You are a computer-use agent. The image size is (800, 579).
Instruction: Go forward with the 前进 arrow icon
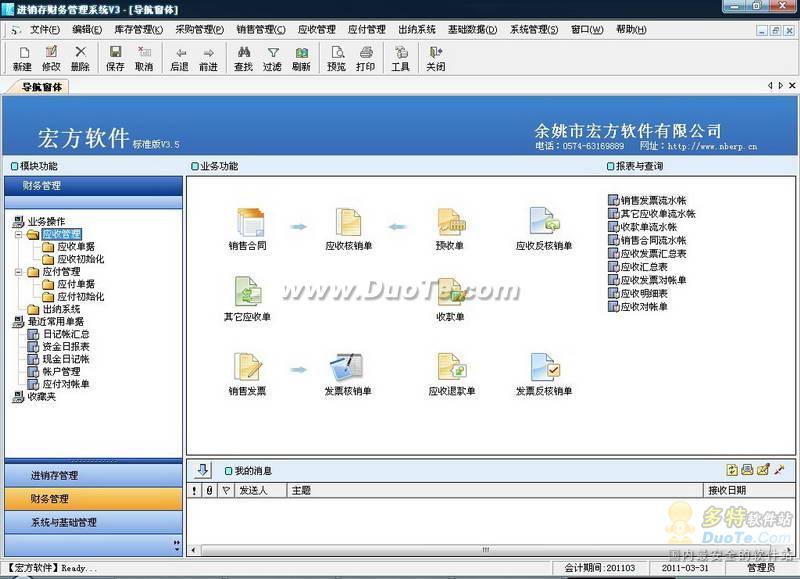point(208,58)
